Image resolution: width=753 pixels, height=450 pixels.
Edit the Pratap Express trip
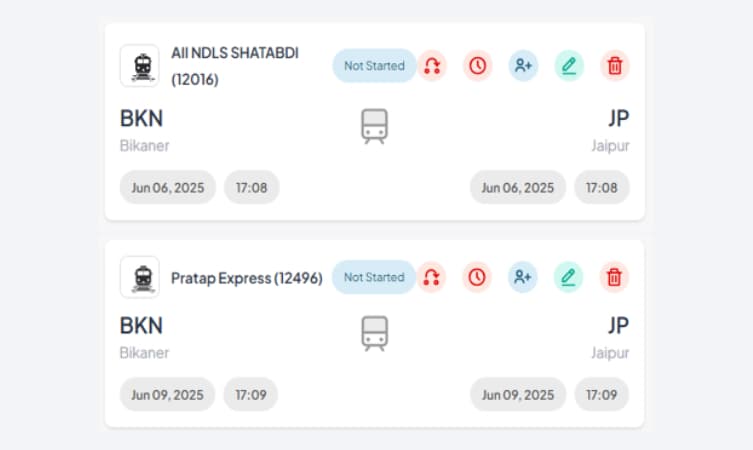568,277
